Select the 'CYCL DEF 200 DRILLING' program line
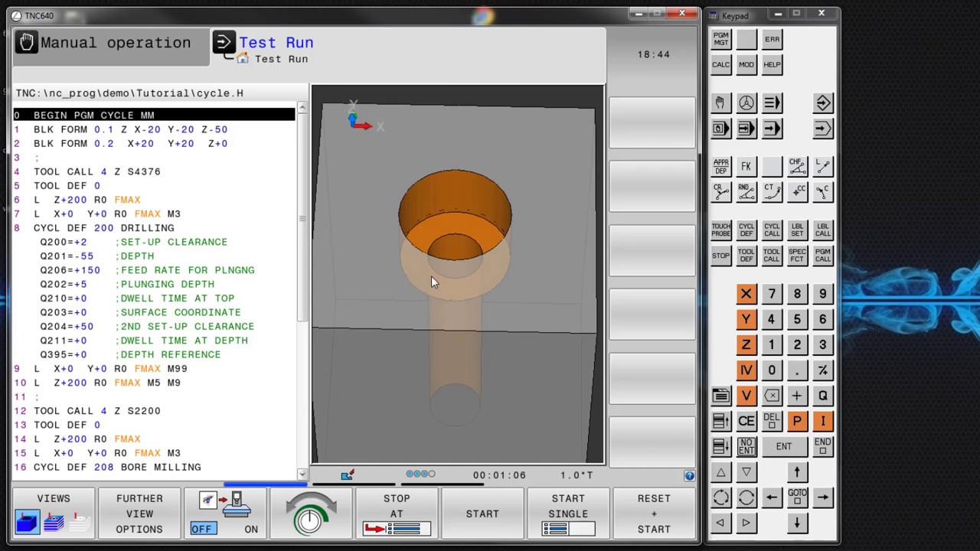 click(x=153, y=228)
